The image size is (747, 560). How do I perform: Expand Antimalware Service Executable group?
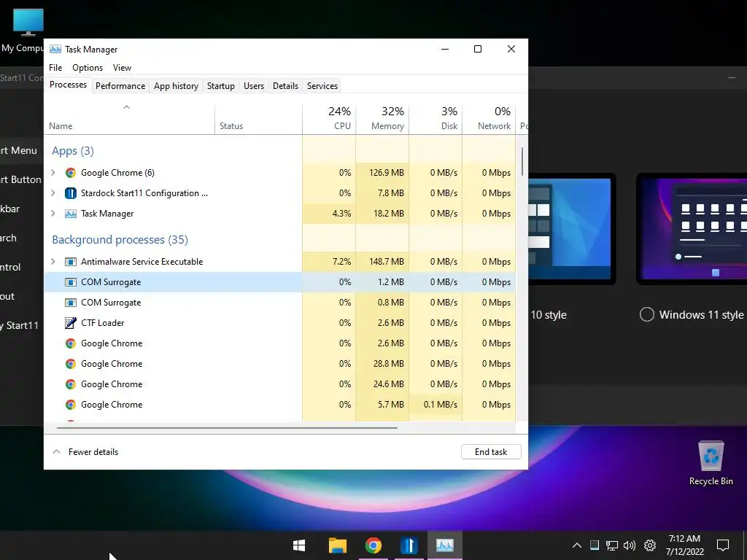pos(53,262)
